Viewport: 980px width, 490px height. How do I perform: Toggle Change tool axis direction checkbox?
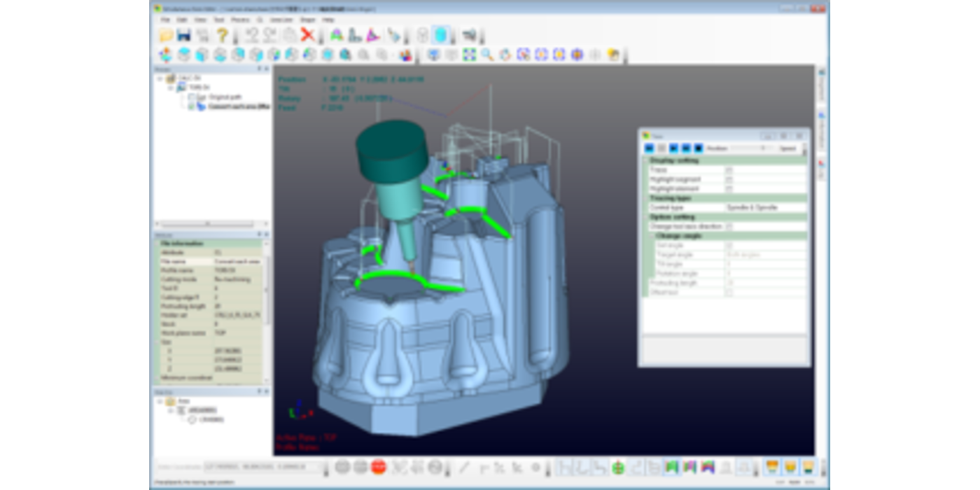click(x=729, y=227)
